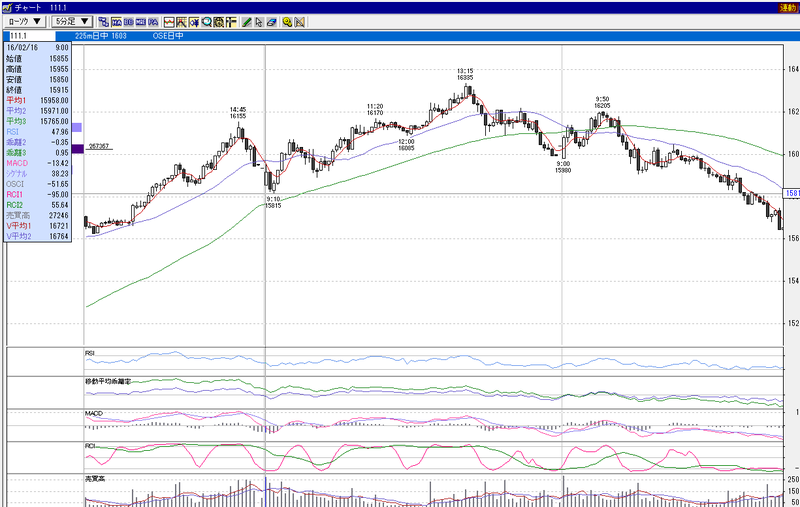800x507 pixels.
Task: Click the 売買高 volume sub-chart label
Action: pyautogui.click(x=94, y=479)
